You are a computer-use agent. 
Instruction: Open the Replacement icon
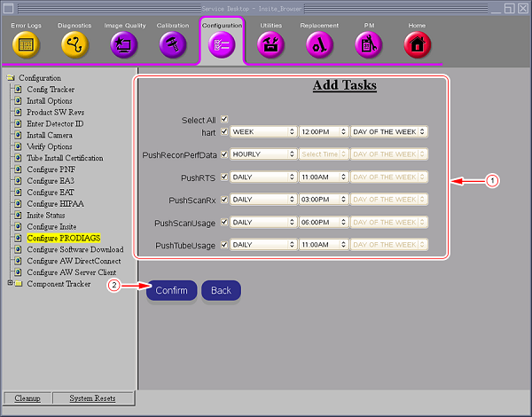pos(319,44)
